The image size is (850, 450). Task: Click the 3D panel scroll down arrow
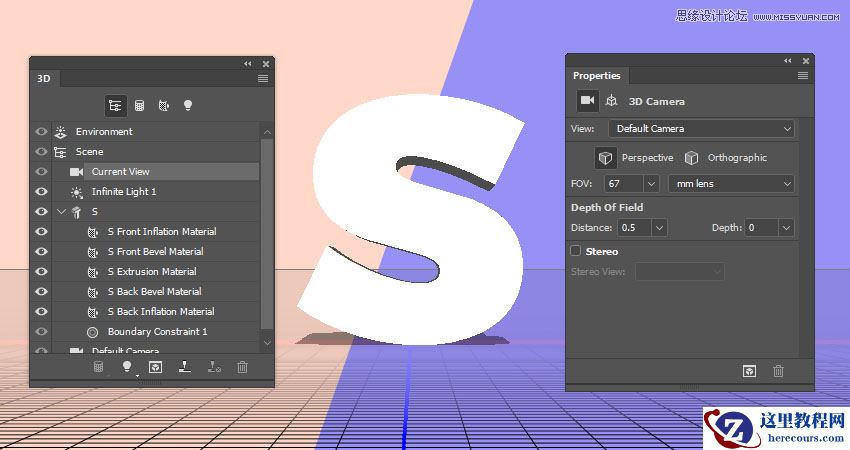[x=267, y=343]
